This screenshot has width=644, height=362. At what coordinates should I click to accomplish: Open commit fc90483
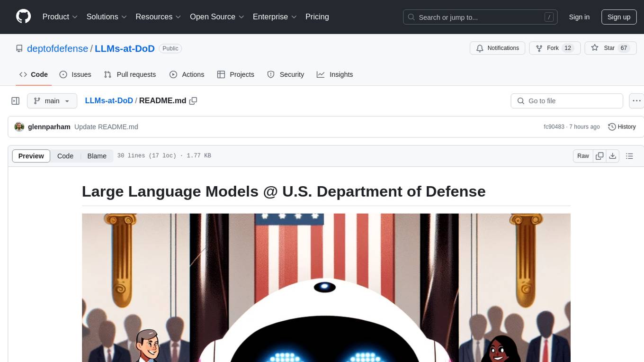tap(554, 127)
